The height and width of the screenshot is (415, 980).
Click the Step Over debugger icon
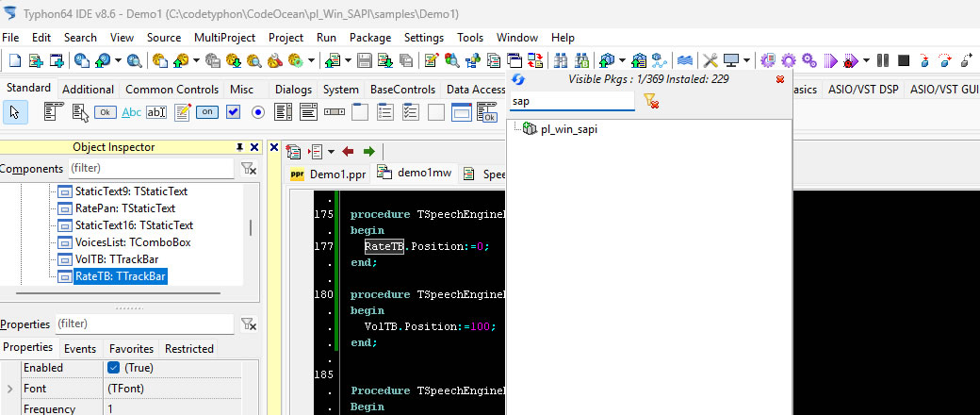pos(945,60)
